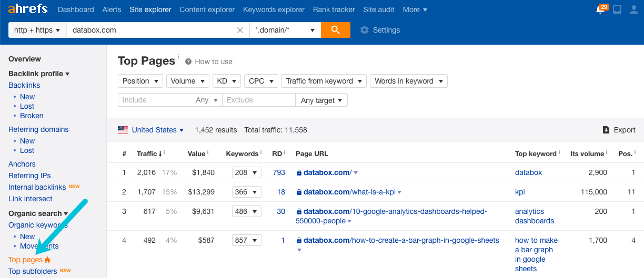Image resolution: width=644 pixels, height=278 pixels.
Task: Collapse the Backlink profile section
Action: click(39, 74)
